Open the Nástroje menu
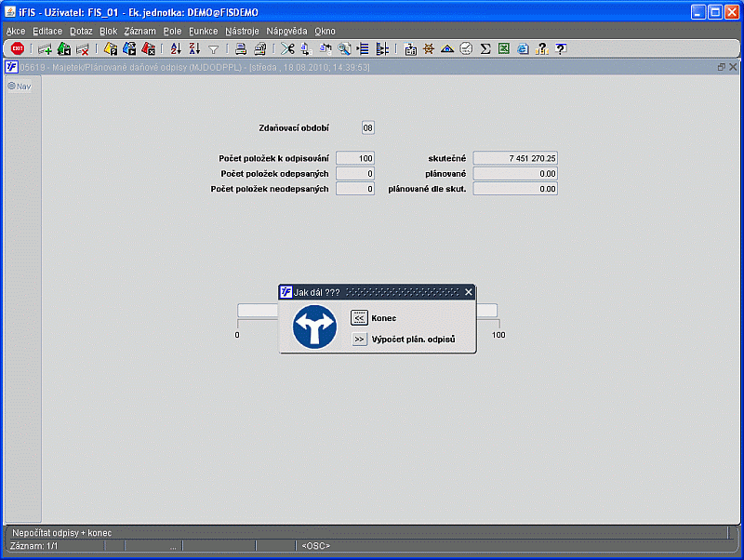Screen dimensions: 744x560 coord(242,32)
